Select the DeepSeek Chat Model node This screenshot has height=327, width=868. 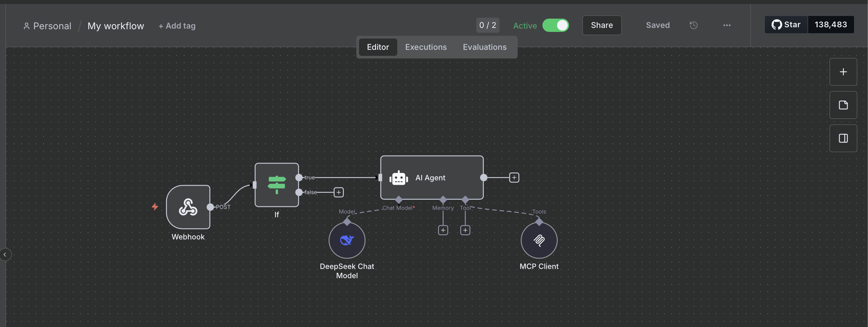point(347,240)
